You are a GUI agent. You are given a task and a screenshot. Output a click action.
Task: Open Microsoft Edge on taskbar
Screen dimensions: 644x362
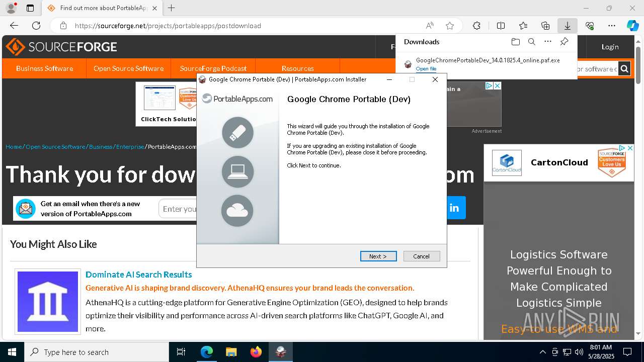(x=207, y=352)
